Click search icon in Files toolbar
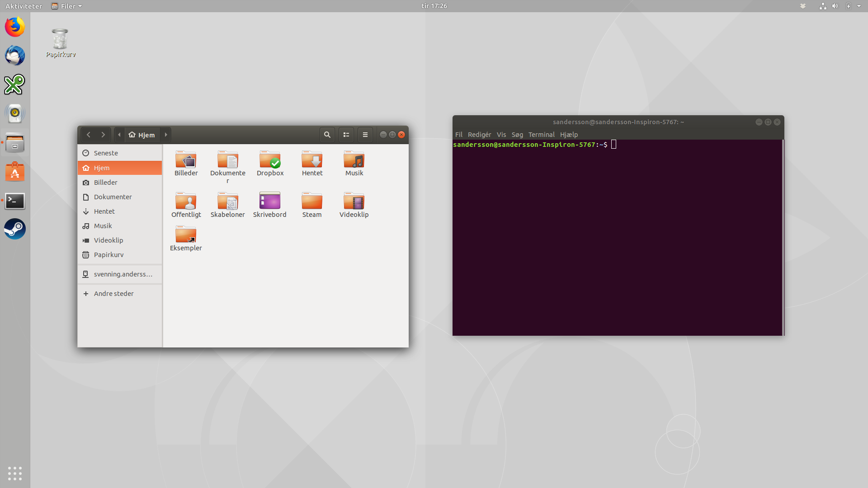Viewport: 868px width, 488px height. (x=327, y=135)
